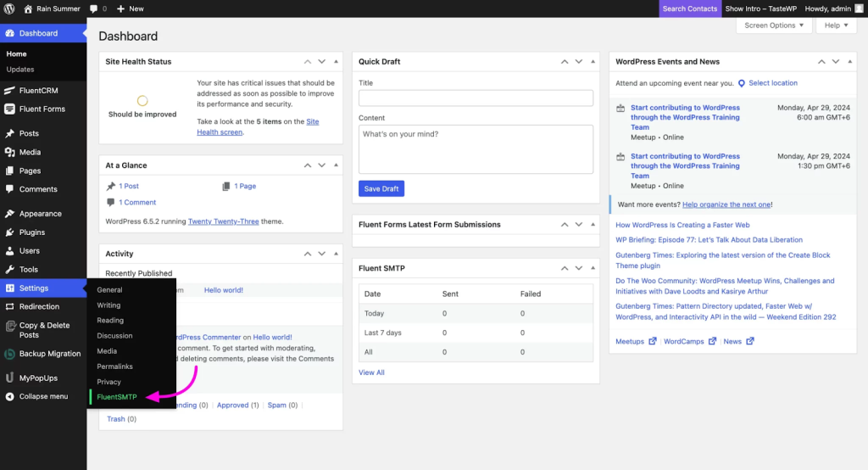The height and width of the screenshot is (470, 868).
Task: Click the Select location pin icon
Action: (742, 83)
